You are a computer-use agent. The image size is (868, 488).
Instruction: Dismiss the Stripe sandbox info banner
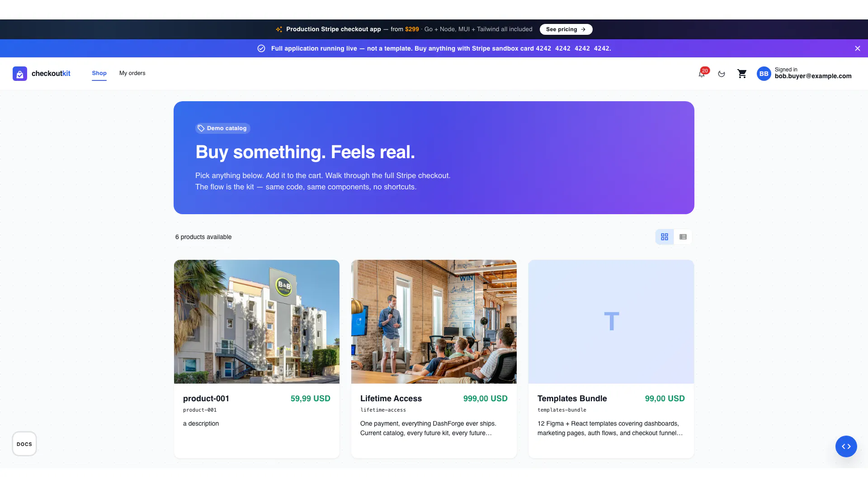[858, 48]
